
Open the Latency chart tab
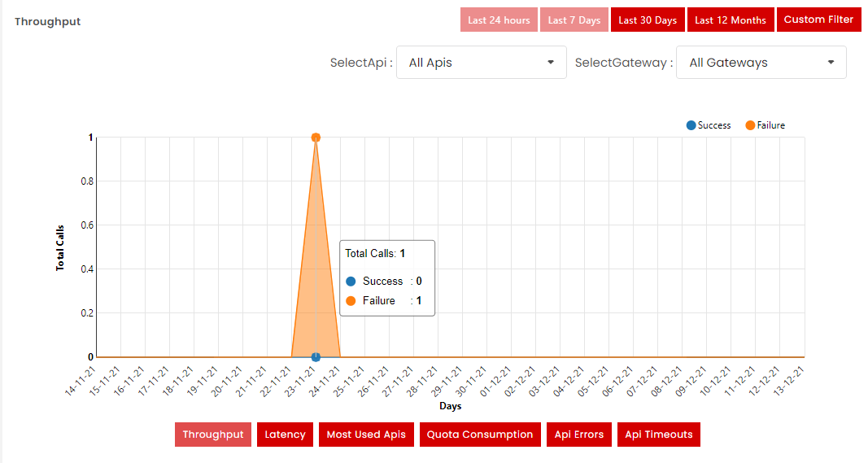click(x=285, y=435)
